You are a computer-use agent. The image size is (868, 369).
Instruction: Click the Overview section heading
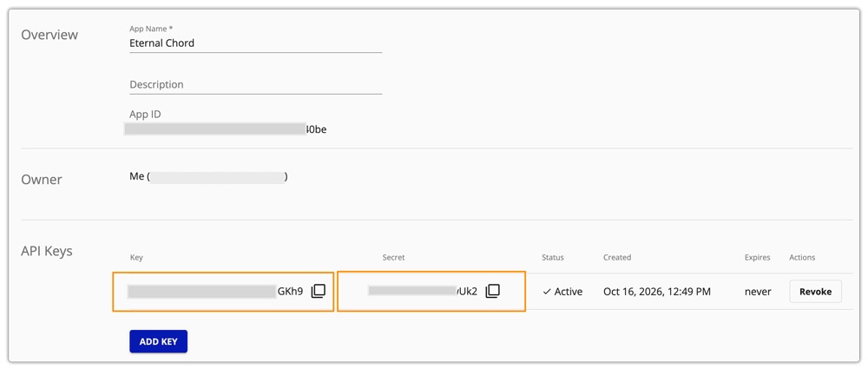49,35
